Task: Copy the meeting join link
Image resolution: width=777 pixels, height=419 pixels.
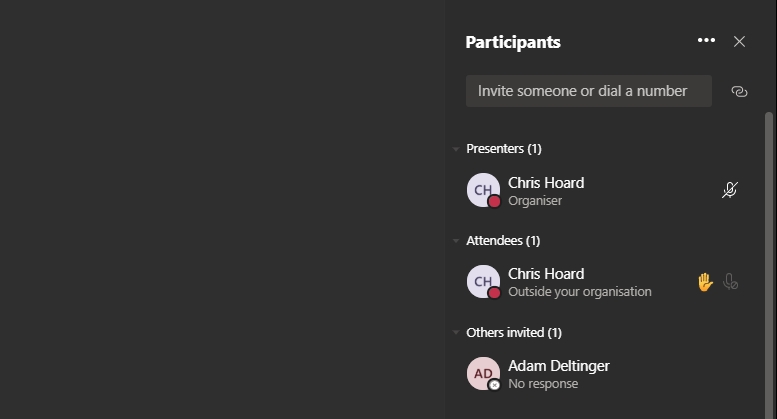Action: (739, 91)
